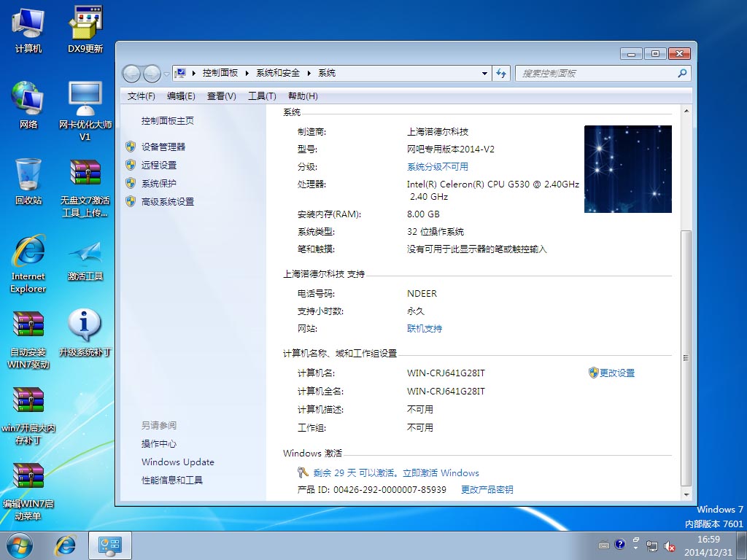Launch Internet Explorer from the taskbar
The height and width of the screenshot is (560, 747).
pos(66,545)
